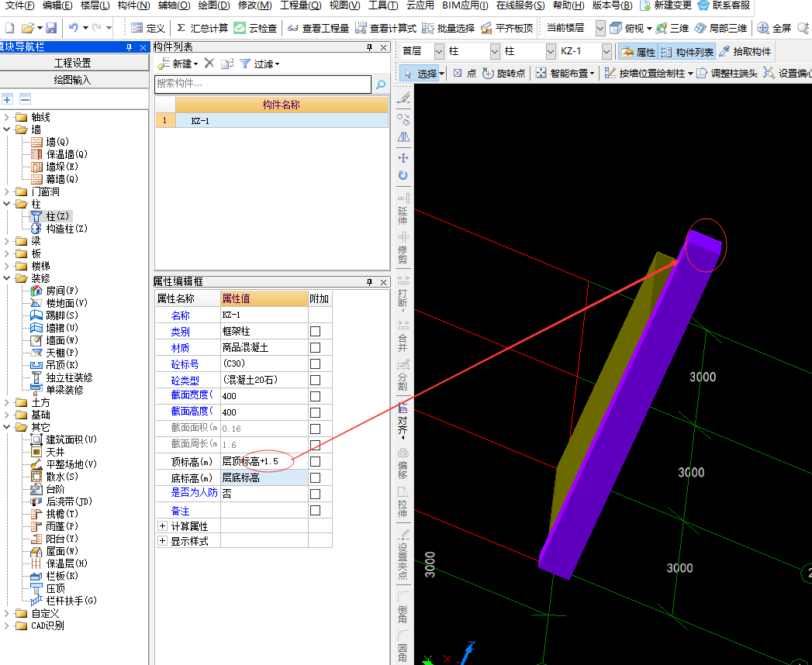The width and height of the screenshot is (812, 665).
Task: Click 拾取构件 eyedropper tool
Action: pyautogui.click(x=745, y=52)
